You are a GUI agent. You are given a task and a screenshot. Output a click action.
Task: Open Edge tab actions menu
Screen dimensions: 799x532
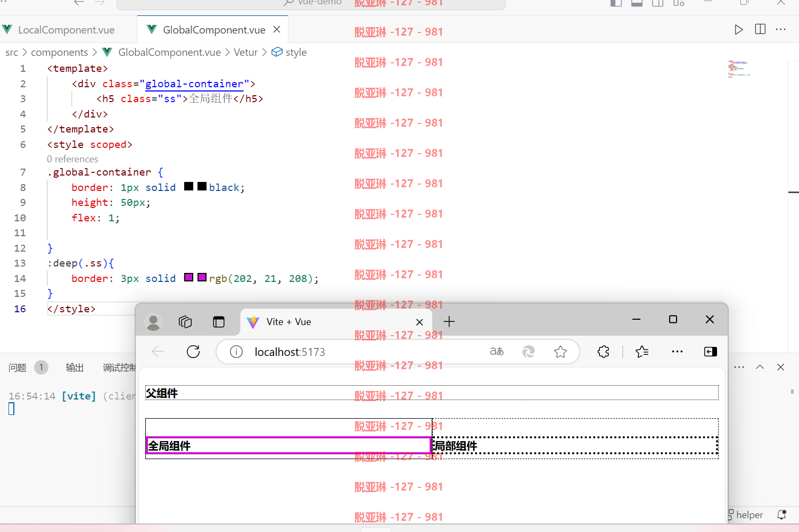coord(219,322)
